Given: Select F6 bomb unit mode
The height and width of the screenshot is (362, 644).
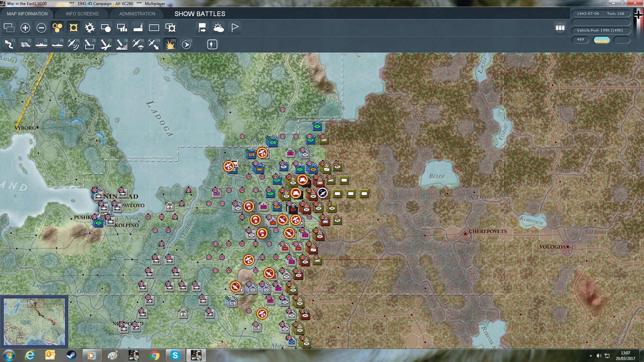Looking at the screenshot, I should (90, 44).
